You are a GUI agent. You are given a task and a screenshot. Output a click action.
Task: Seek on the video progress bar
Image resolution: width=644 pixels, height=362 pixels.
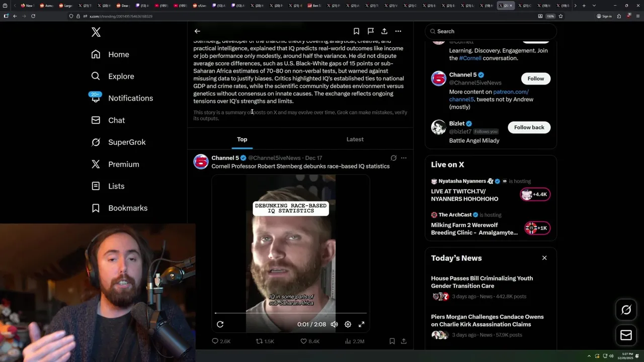(x=291, y=313)
